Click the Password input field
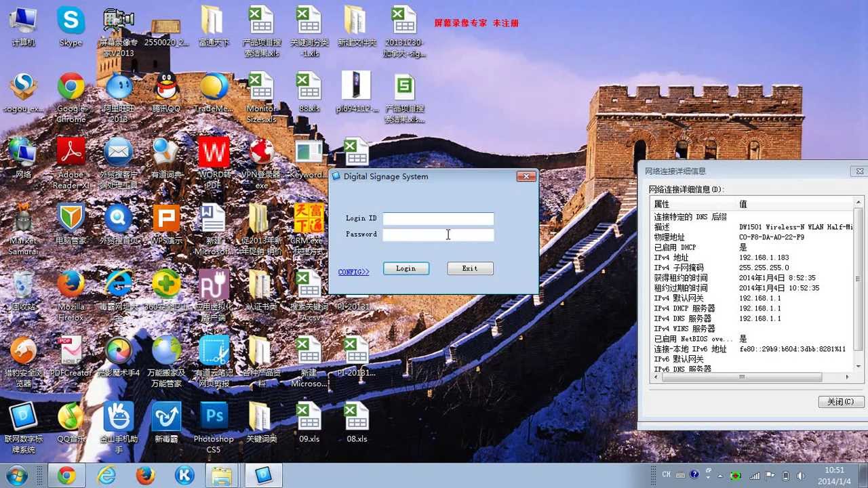 click(438, 235)
